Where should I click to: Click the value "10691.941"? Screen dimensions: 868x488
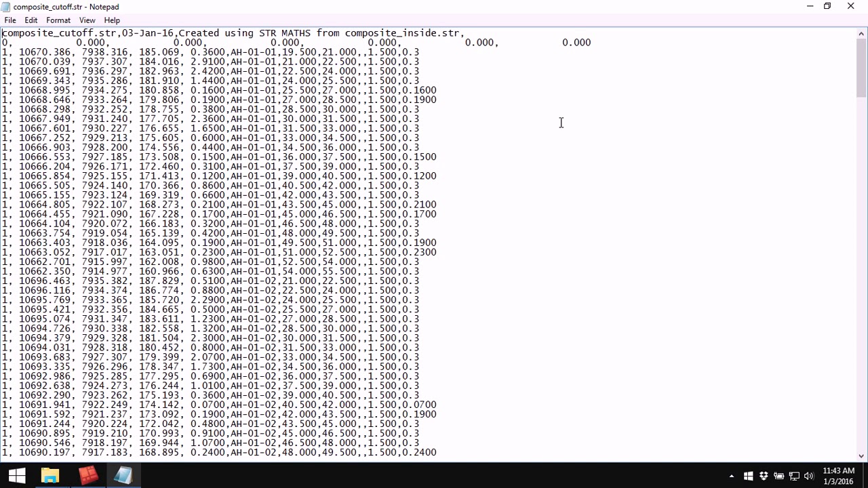(45, 405)
